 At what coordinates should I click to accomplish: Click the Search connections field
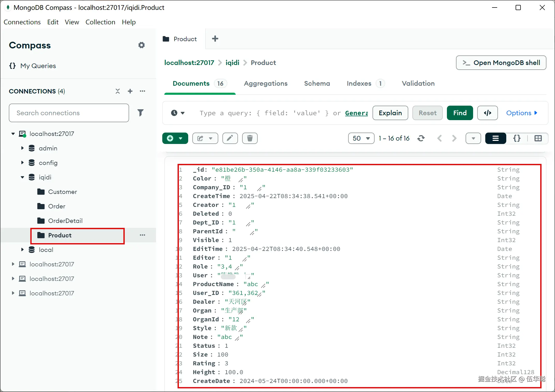[x=69, y=113]
